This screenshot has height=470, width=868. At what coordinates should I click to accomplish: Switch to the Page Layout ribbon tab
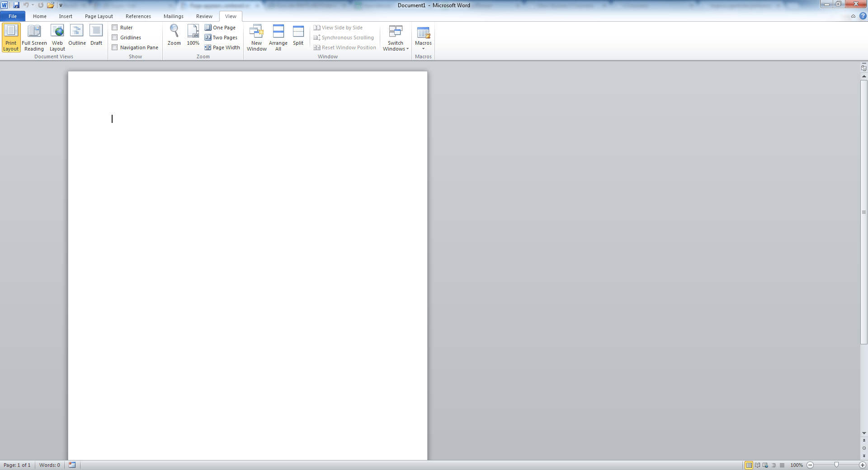99,16
